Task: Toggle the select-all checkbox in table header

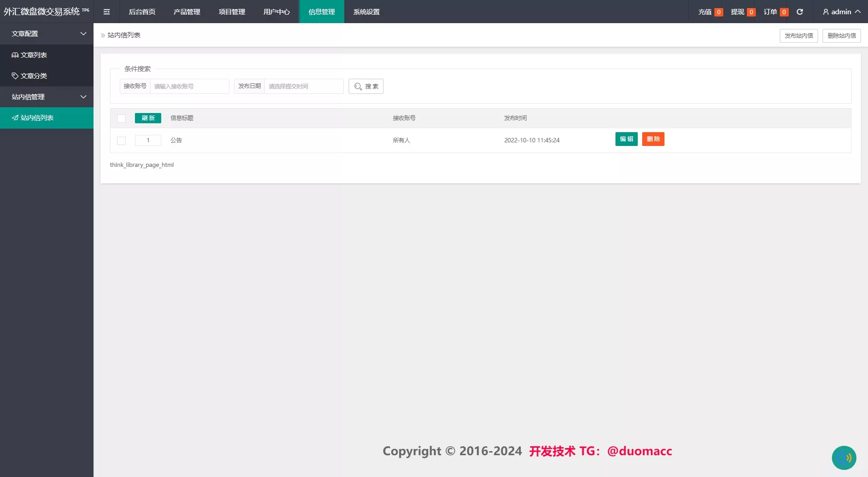Action: pos(121,118)
